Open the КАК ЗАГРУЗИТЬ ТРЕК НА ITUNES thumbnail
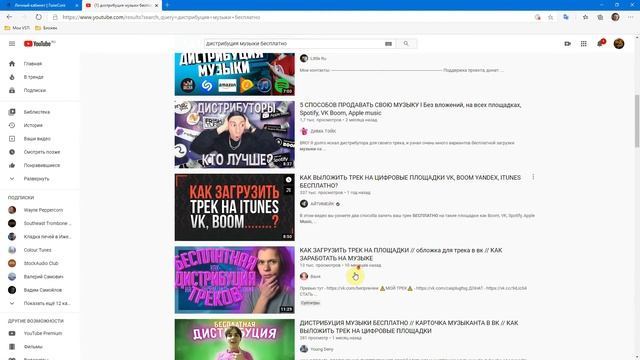 234,207
